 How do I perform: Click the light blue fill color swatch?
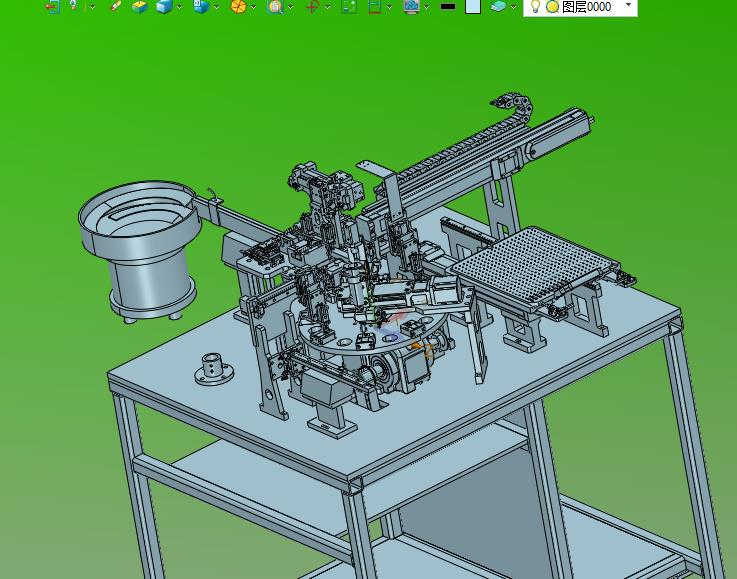tap(473, 6)
